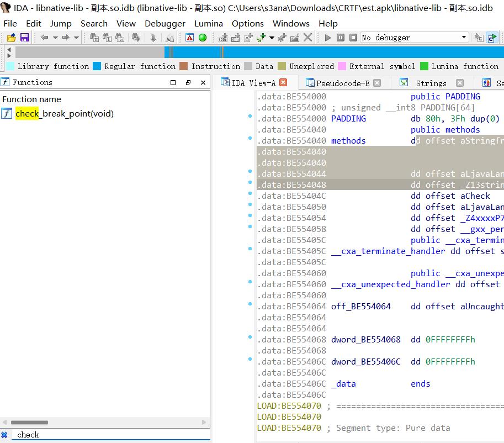
Task: Start debugger process with play icon
Action: [x=328, y=38]
